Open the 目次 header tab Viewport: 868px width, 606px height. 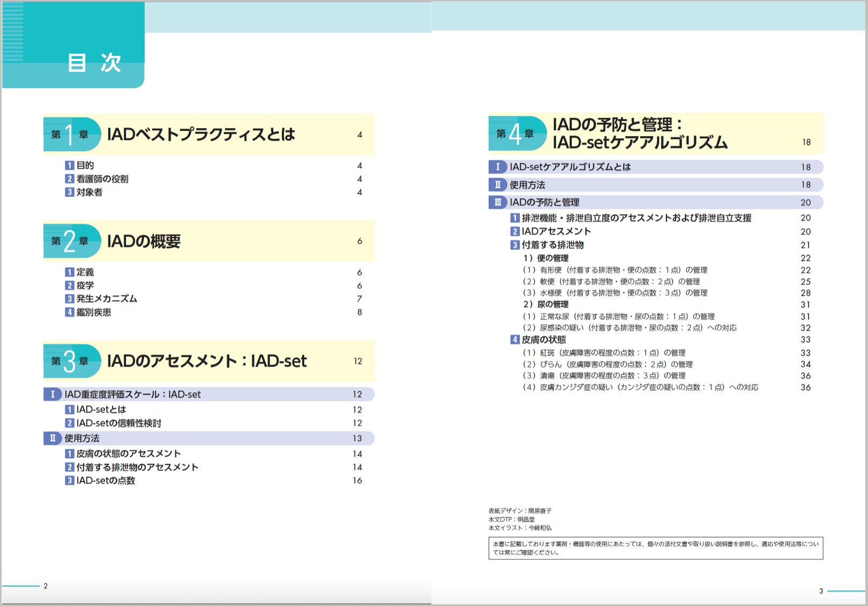point(94,63)
